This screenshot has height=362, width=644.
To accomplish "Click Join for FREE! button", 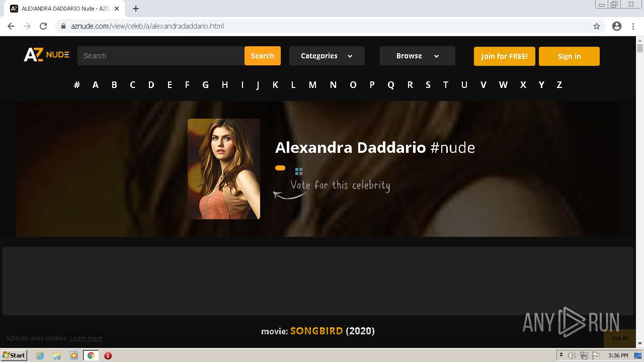I will click(x=505, y=56).
